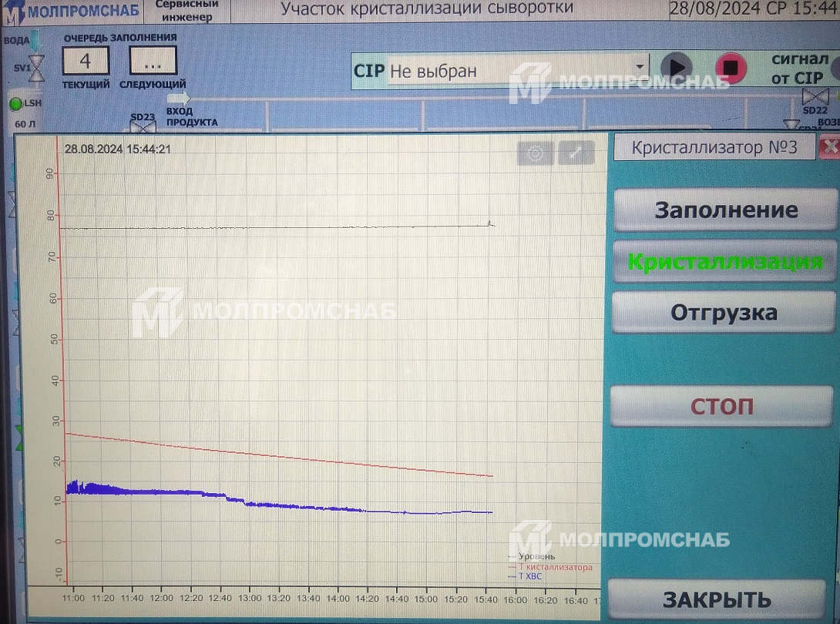Image resolution: width=840 pixels, height=624 pixels.
Task: Toggle the 'Т кристаллизатора' legend entry
Action: [x=554, y=567]
